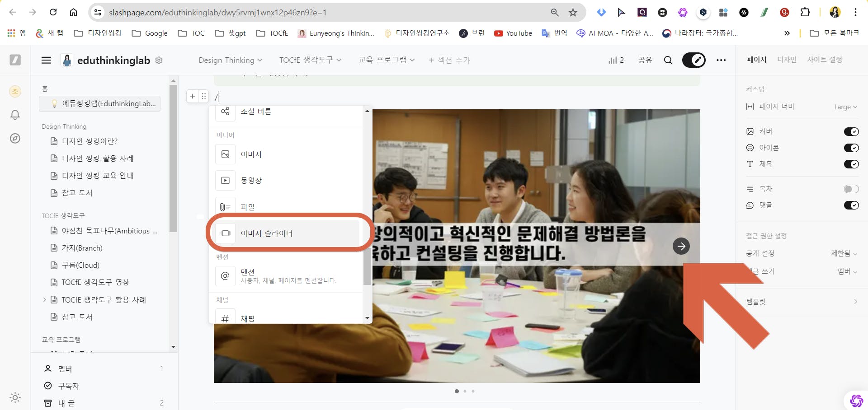Open the 멤버 list
The height and width of the screenshot is (410, 868).
click(104, 369)
